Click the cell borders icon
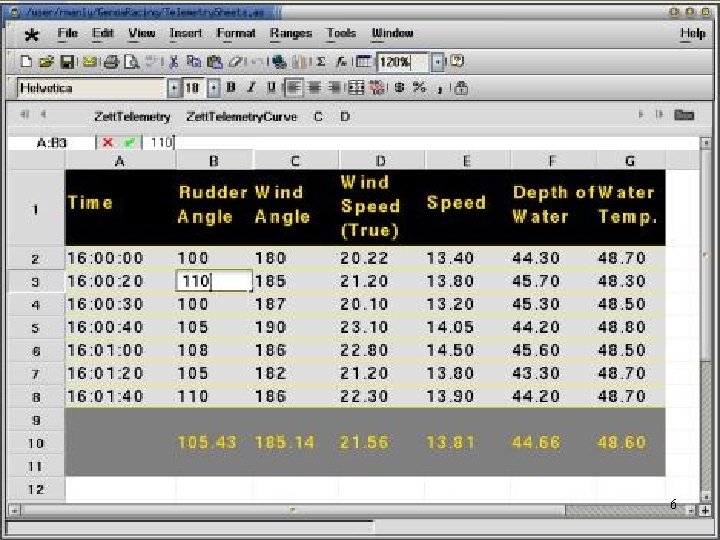The image size is (720, 540). [x=356, y=87]
